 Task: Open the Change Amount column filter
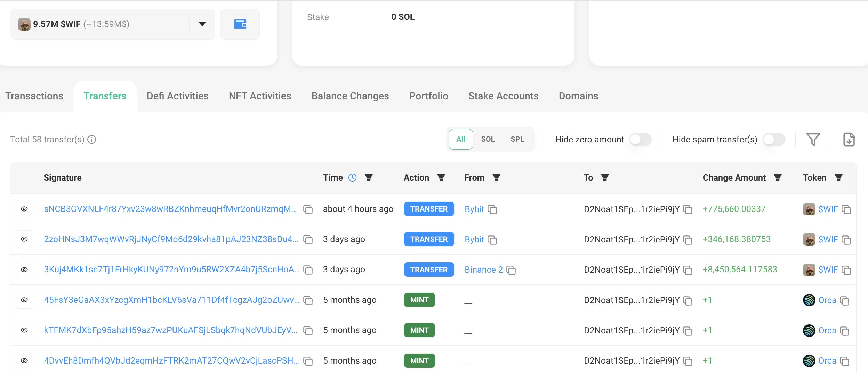click(x=778, y=178)
